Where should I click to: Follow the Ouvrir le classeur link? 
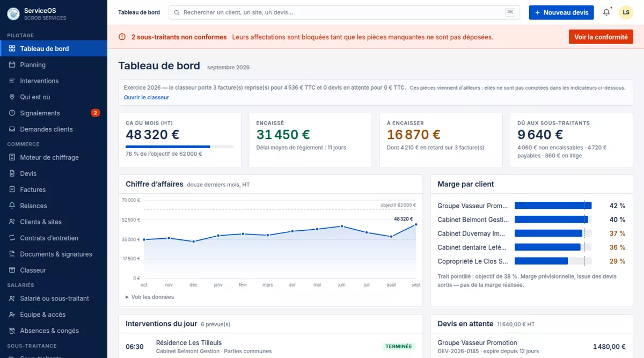point(147,98)
